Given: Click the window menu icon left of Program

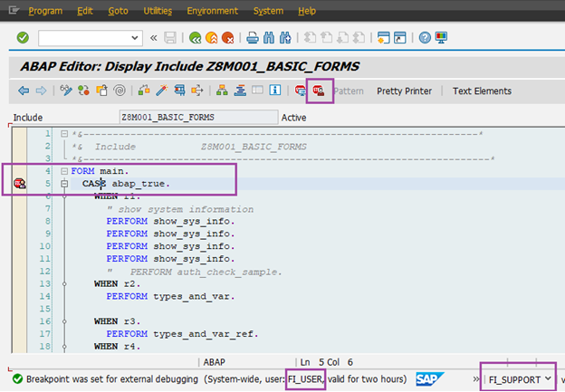Looking at the screenshot, I should click(14, 11).
